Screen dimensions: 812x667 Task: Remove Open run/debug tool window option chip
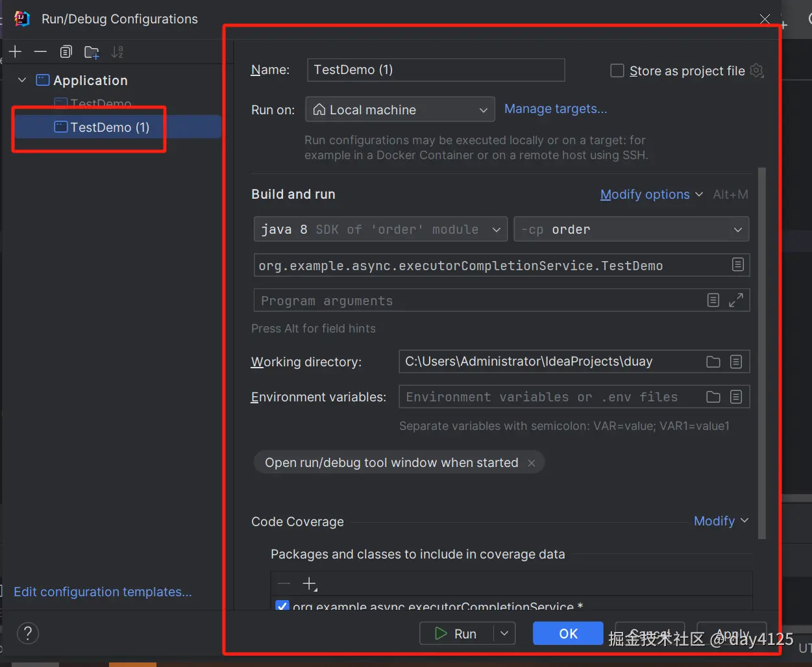tap(532, 463)
